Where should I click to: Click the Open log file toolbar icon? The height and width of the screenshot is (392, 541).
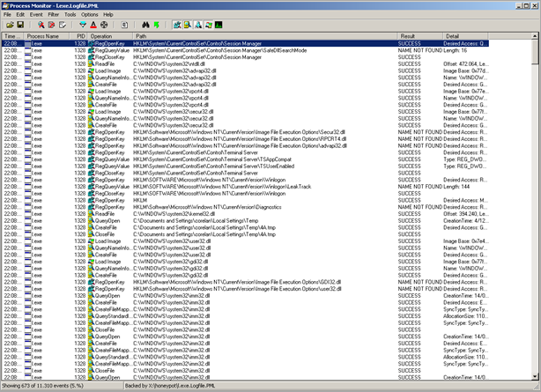pyautogui.click(x=9, y=25)
